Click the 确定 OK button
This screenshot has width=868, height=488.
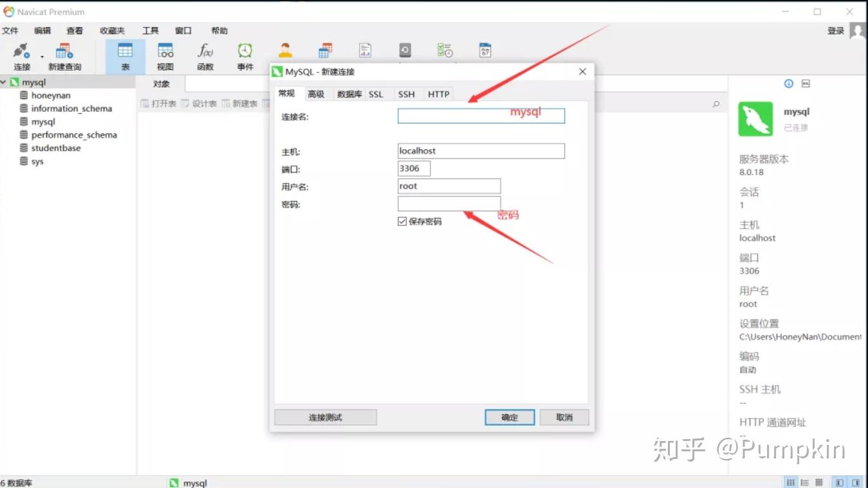click(510, 417)
